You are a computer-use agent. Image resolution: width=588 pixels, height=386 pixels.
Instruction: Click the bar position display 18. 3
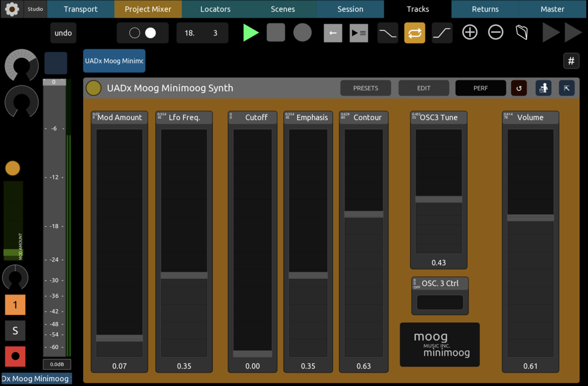pos(202,33)
